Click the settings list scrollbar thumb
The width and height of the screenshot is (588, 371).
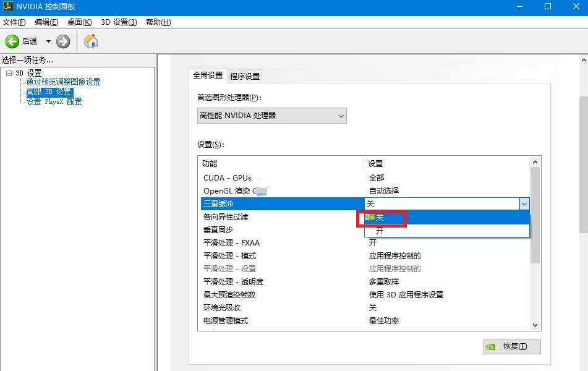(535, 215)
